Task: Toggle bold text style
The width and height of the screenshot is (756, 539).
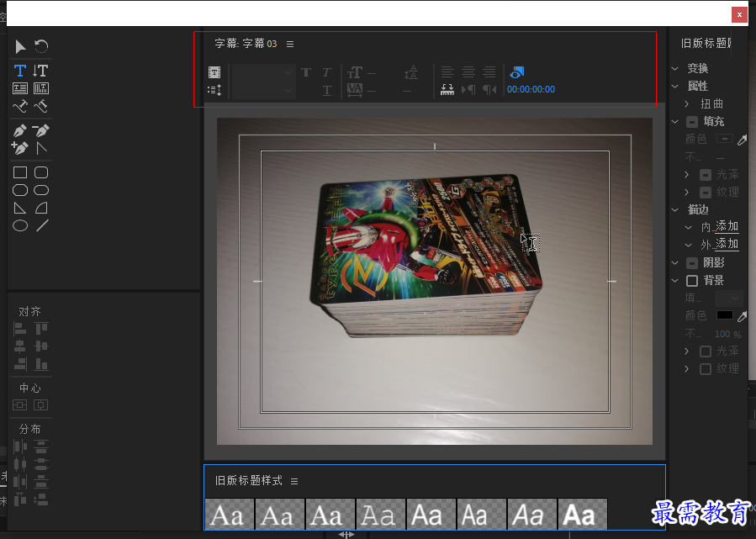Action: (305, 72)
